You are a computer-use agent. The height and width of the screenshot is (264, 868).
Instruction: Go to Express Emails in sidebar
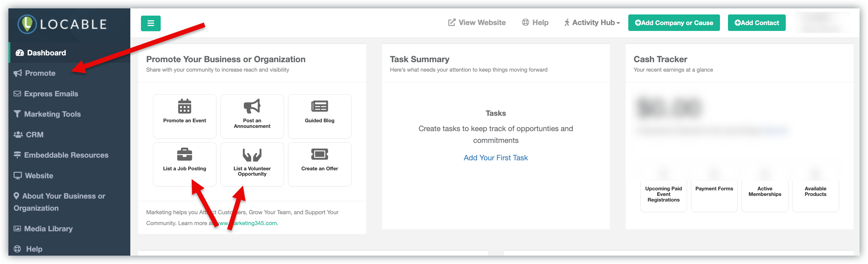pyautogui.click(x=51, y=94)
